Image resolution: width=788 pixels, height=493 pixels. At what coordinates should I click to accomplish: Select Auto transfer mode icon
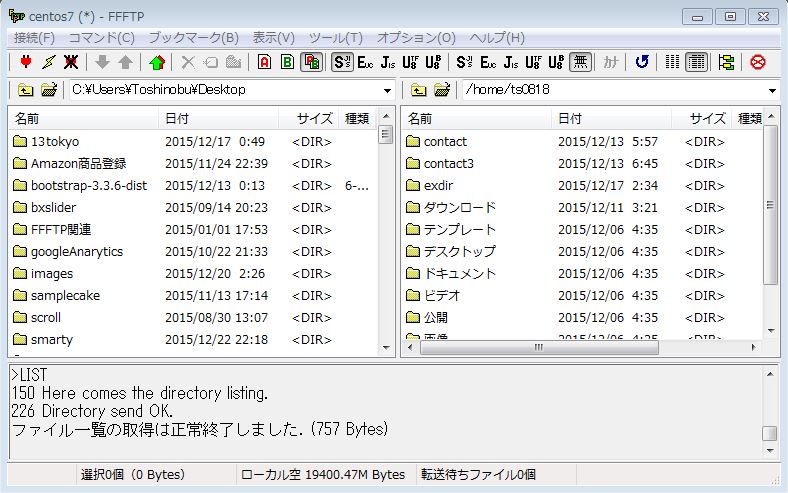pyautogui.click(x=312, y=62)
